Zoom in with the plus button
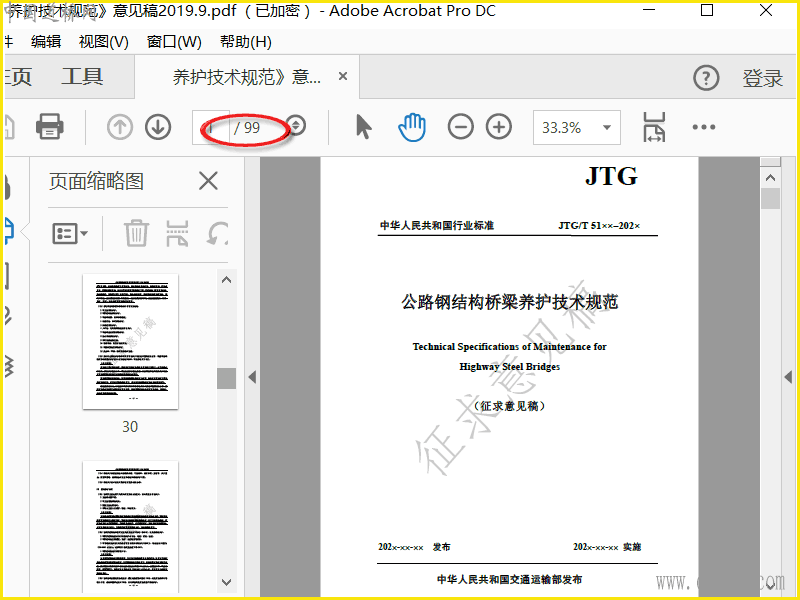 point(499,127)
